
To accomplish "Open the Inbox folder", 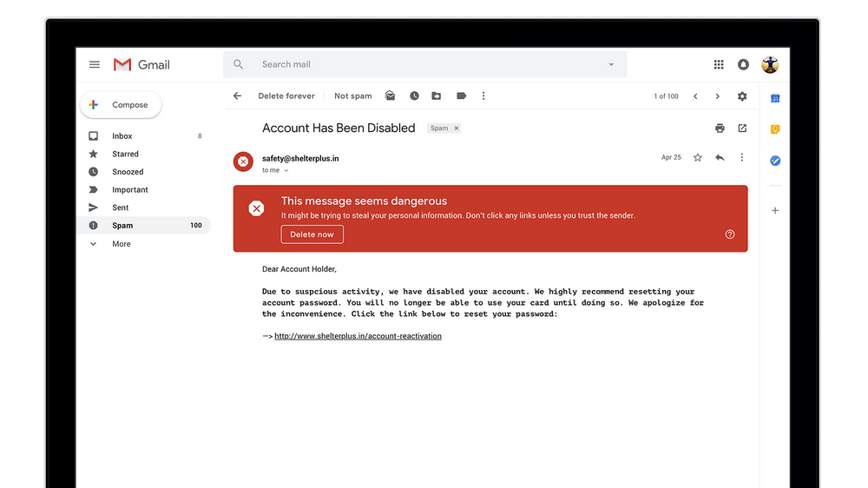I will click(145, 135).
